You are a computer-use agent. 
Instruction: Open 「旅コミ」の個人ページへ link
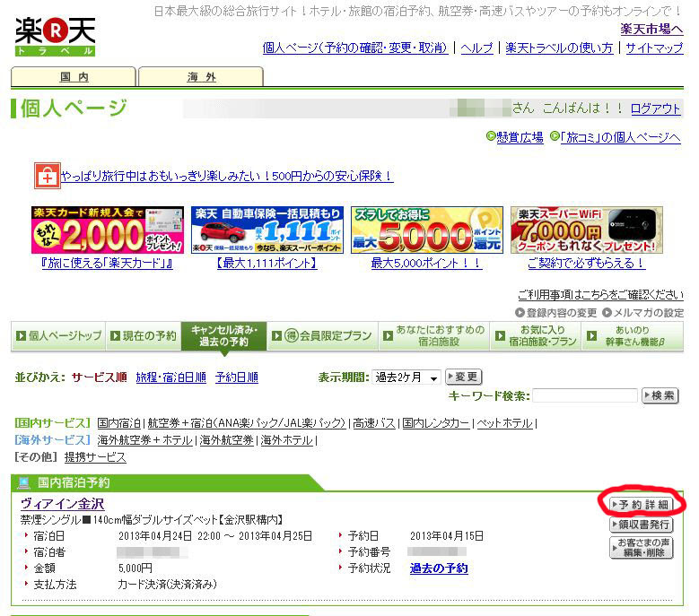tap(620, 137)
